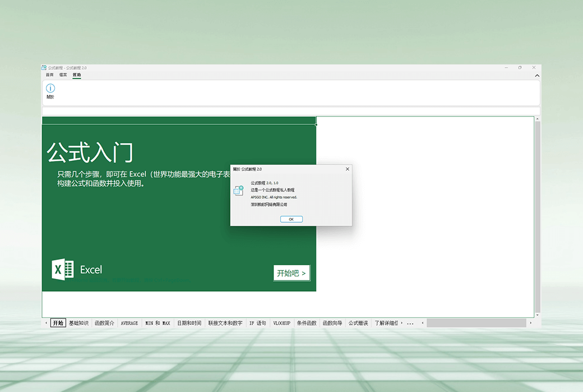The width and height of the screenshot is (583, 392).
Task: Click the 深圳 company name line in dialog
Action: pyautogui.click(x=269, y=204)
